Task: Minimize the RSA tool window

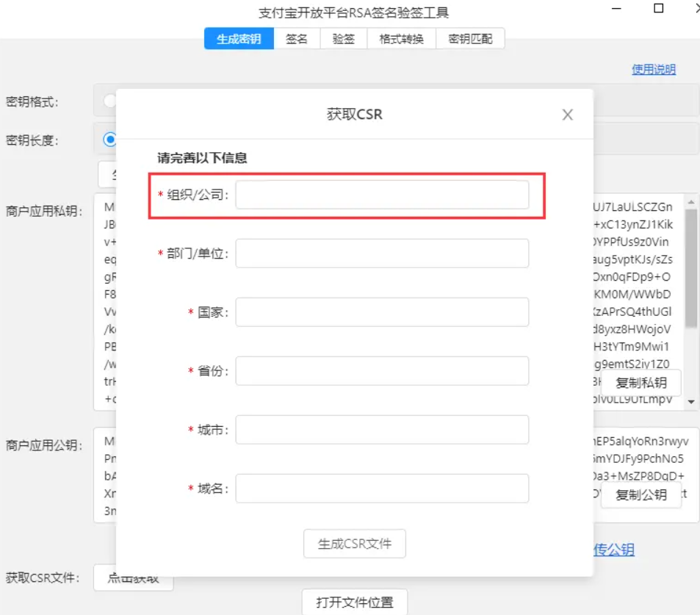Action: [x=616, y=9]
